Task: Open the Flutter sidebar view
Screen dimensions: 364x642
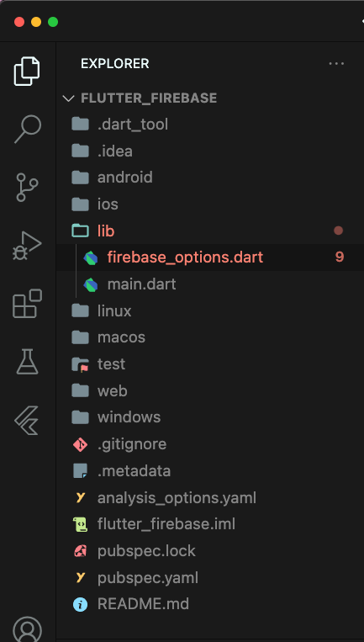Action: pos(28,420)
